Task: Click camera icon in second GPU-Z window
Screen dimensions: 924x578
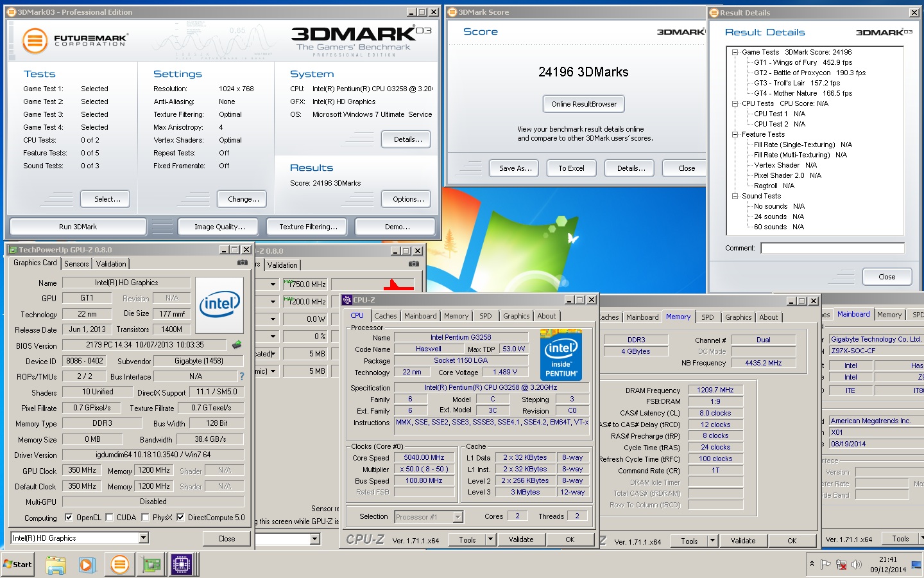Action: tap(413, 264)
